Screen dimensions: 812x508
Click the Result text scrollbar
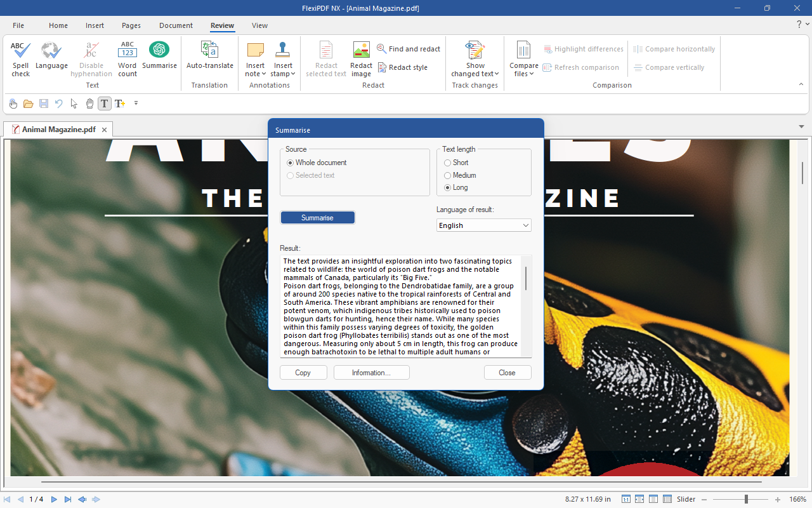coord(526,279)
